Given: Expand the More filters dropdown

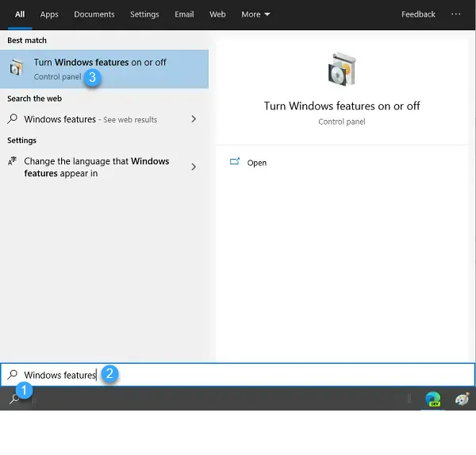Looking at the screenshot, I should [255, 14].
